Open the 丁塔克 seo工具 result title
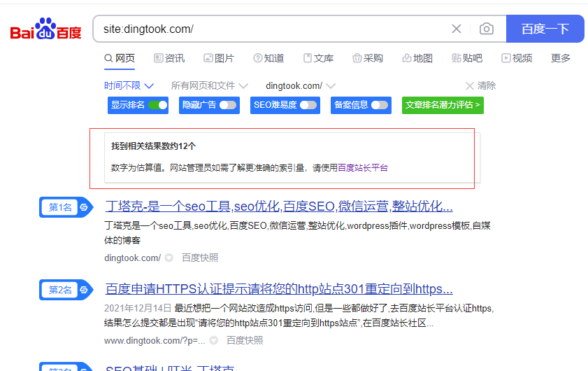This screenshot has width=588, height=371. pos(279,206)
